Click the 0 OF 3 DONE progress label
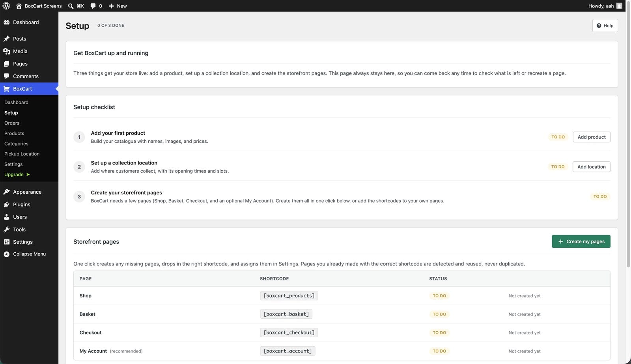This screenshot has width=631, height=364. click(x=111, y=25)
